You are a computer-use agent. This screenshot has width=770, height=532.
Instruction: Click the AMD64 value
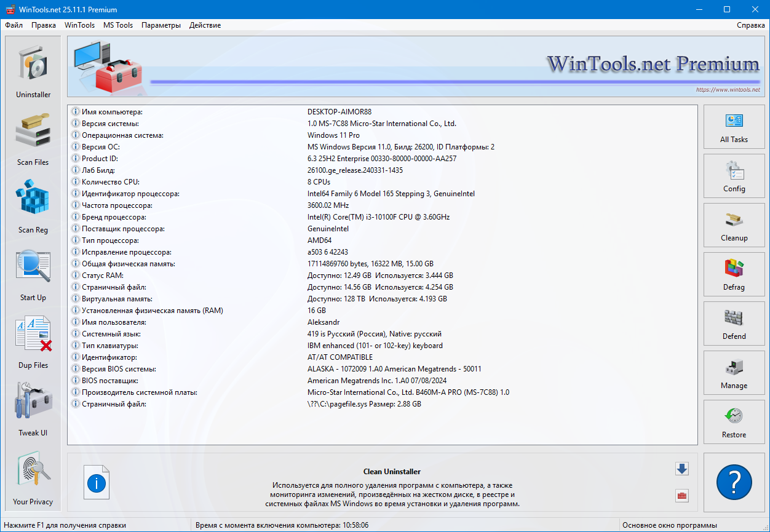pos(320,240)
